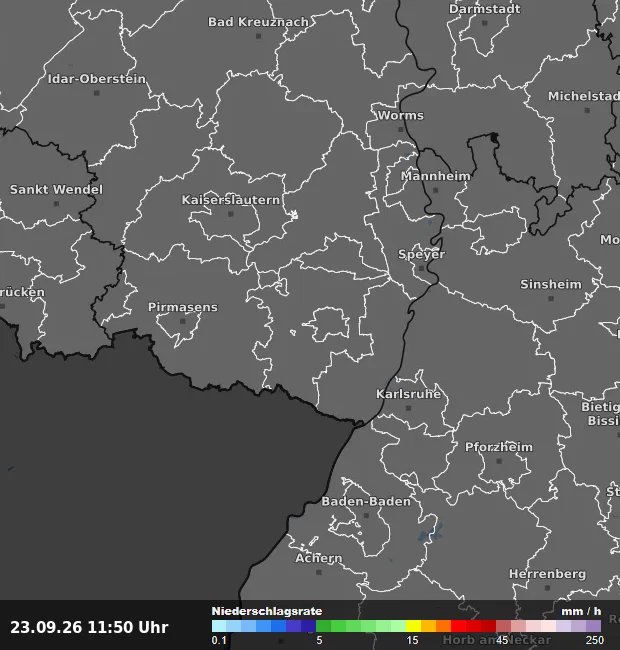Select the Karlsruhe city marker
The image size is (620, 650).
pos(408,408)
